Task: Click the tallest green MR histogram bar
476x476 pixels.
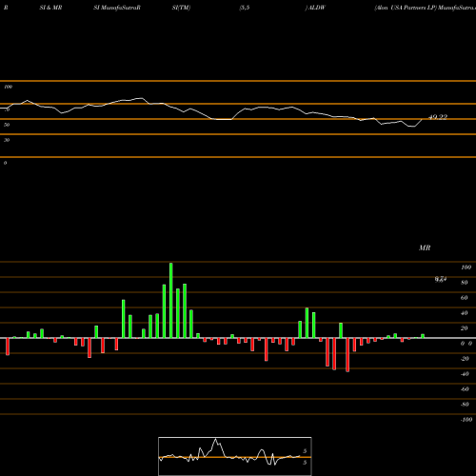Action: click(171, 300)
